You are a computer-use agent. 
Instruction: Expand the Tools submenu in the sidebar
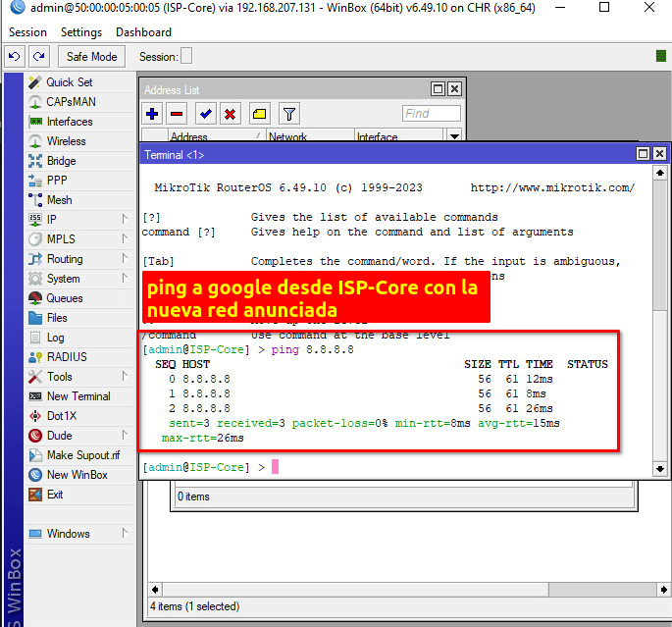(125, 376)
